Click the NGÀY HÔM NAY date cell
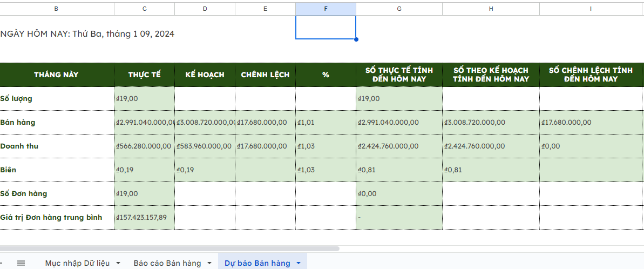The image size is (644, 269). pyautogui.click(x=87, y=33)
